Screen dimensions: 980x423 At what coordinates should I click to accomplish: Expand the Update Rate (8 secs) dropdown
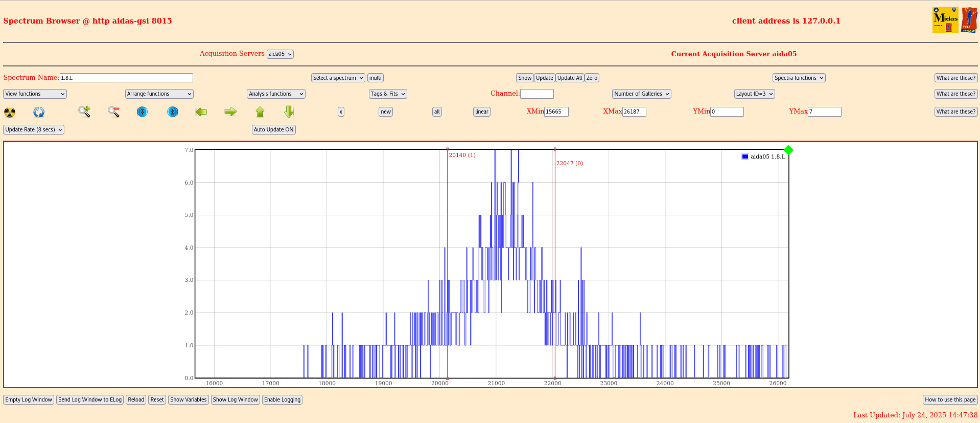coord(34,129)
